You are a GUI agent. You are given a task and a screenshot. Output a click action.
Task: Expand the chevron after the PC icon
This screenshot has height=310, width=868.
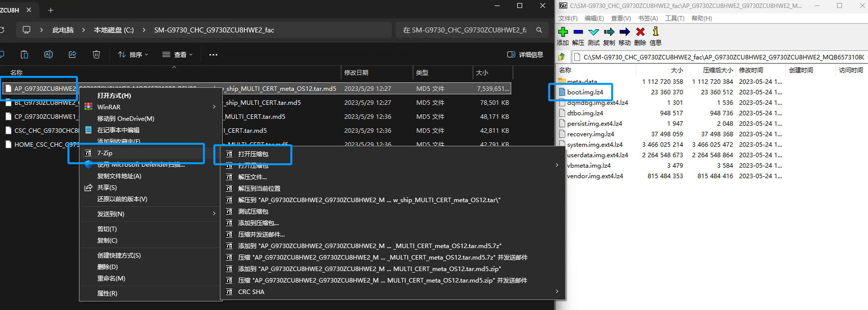coord(41,30)
